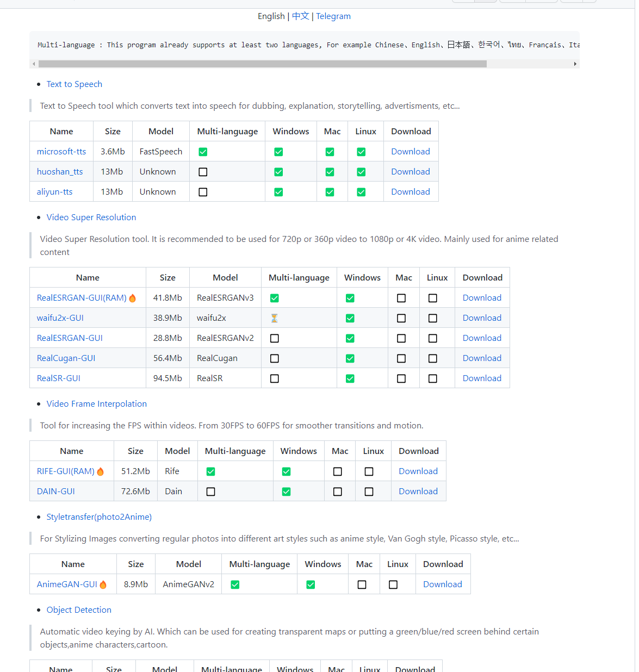
Task: Enable the Multi-language checkbox for huoshan_tts
Action: coord(203,172)
